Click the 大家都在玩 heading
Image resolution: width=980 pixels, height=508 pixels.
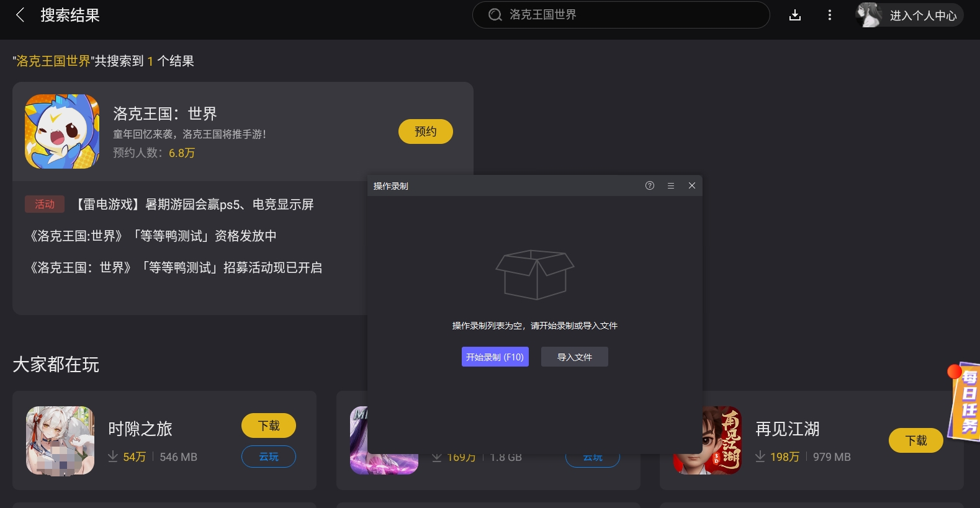56,364
